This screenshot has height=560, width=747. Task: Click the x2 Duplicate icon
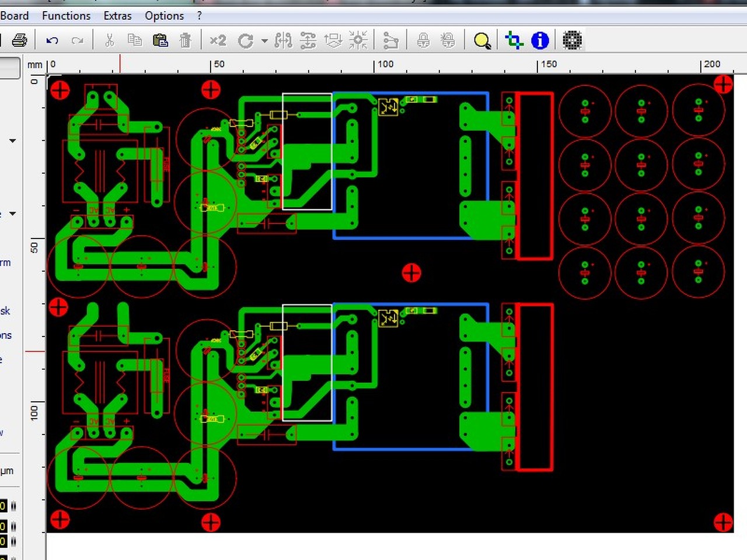(218, 40)
